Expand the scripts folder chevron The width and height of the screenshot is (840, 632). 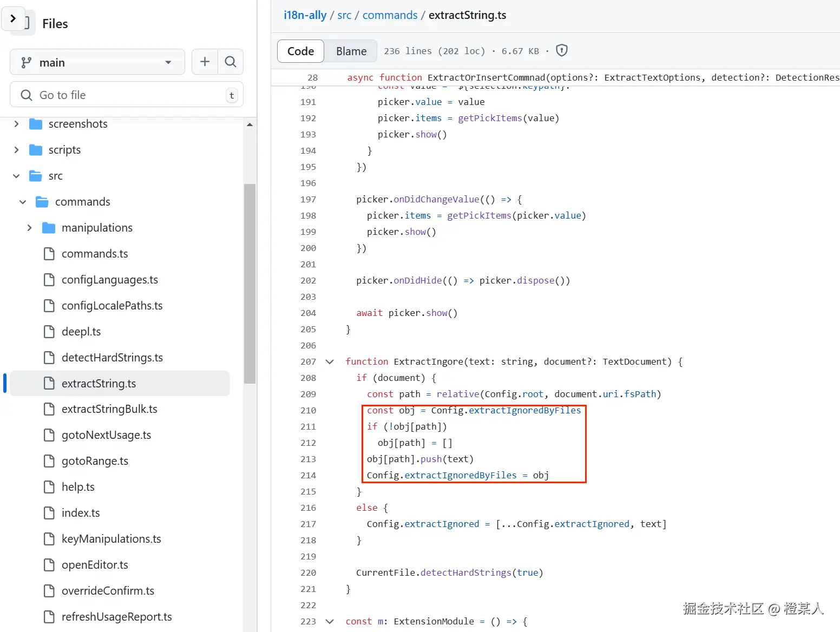[16, 150]
